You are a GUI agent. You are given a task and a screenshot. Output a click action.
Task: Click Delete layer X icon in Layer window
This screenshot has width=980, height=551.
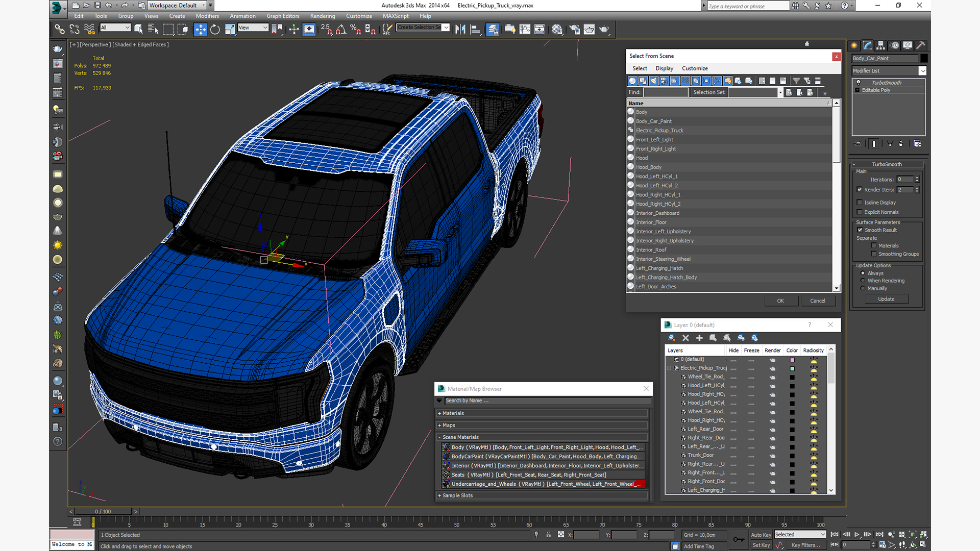pos(685,338)
